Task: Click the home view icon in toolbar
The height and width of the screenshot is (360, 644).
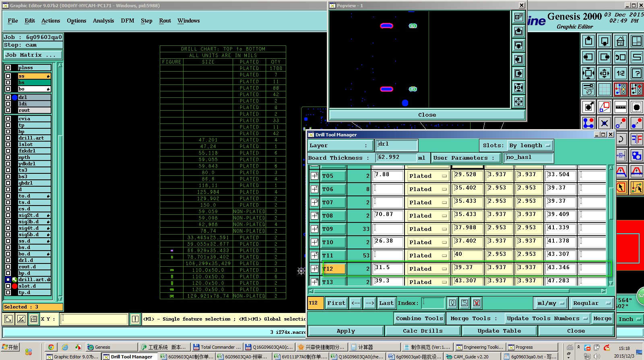Action: [x=620, y=41]
